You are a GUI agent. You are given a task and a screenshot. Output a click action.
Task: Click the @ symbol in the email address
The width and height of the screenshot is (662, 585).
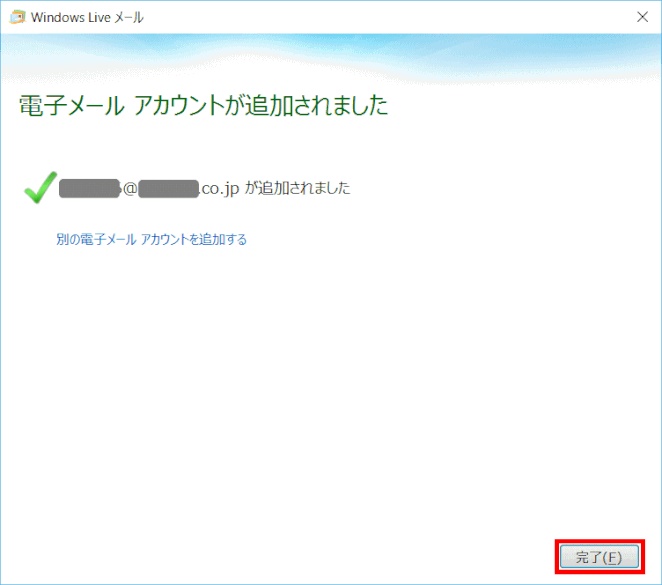click(x=130, y=189)
